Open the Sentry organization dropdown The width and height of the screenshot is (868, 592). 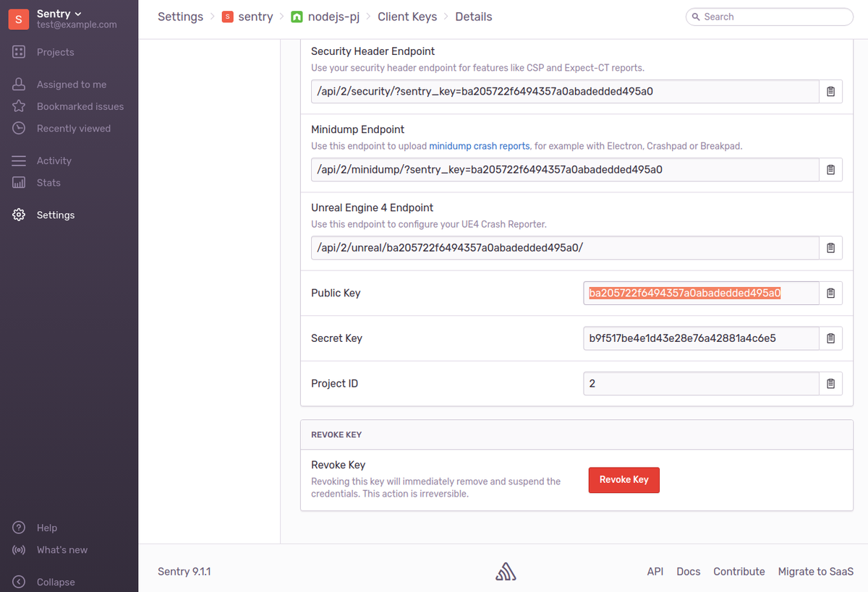59,13
